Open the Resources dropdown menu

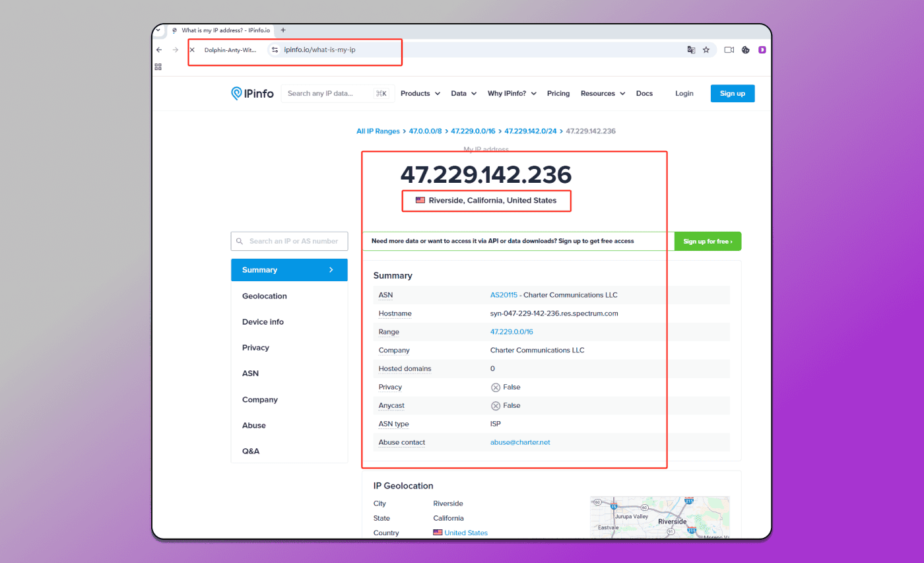(603, 94)
